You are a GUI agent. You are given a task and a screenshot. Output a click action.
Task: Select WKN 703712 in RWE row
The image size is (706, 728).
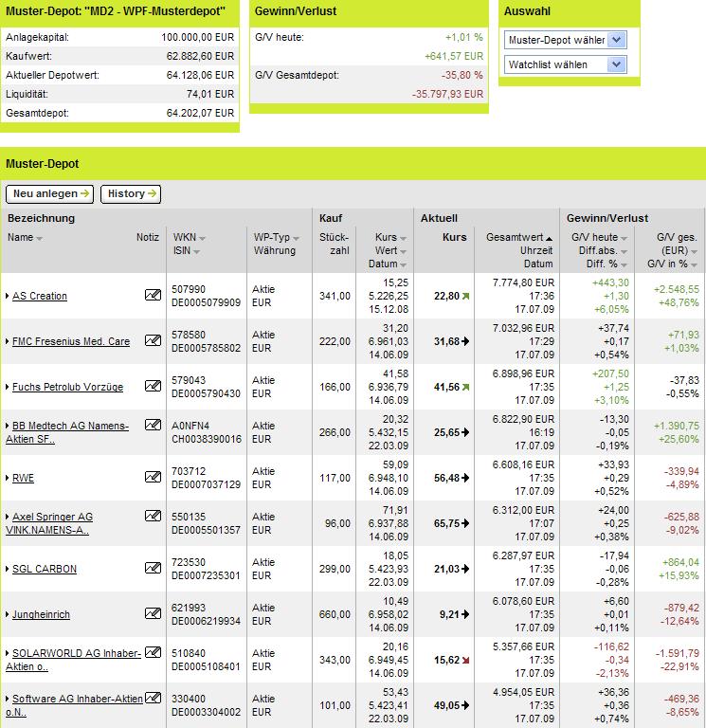click(x=189, y=472)
